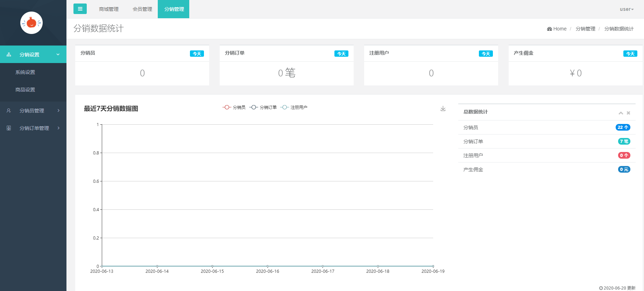Expand the 分销订单管理 submenu arrow
The image size is (644, 291).
58,128
